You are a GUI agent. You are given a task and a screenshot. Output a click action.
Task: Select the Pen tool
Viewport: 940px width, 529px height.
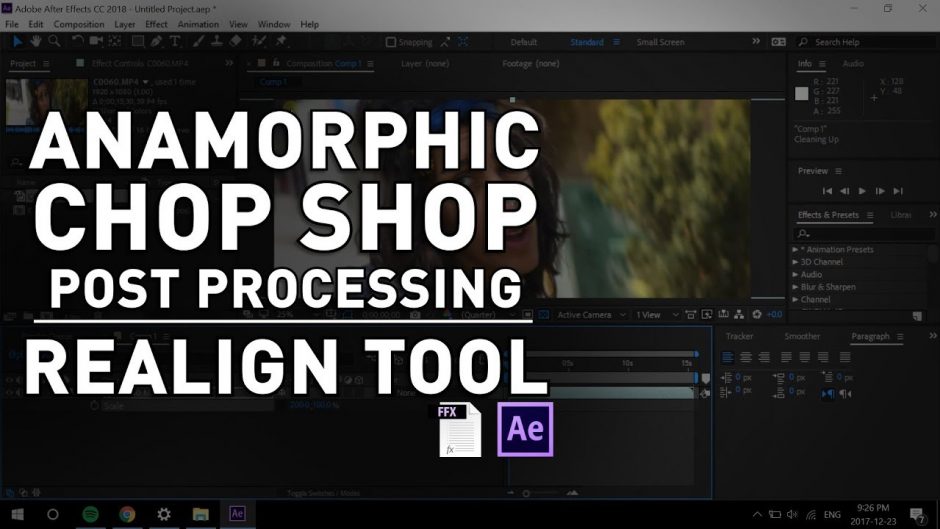click(x=156, y=41)
